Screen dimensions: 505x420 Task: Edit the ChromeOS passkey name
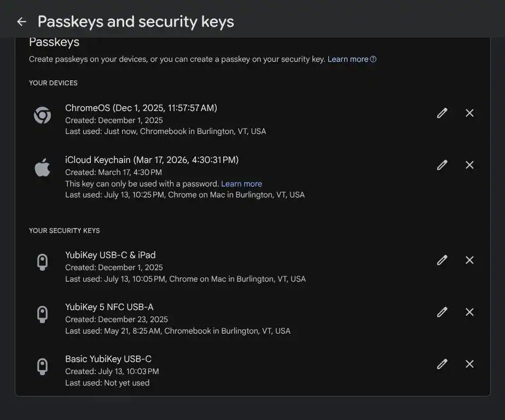click(x=442, y=113)
